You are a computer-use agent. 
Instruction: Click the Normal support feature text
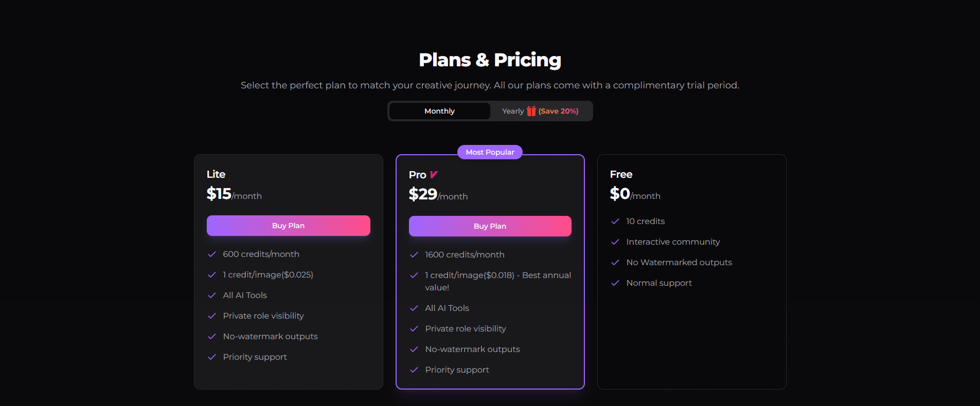coord(658,283)
